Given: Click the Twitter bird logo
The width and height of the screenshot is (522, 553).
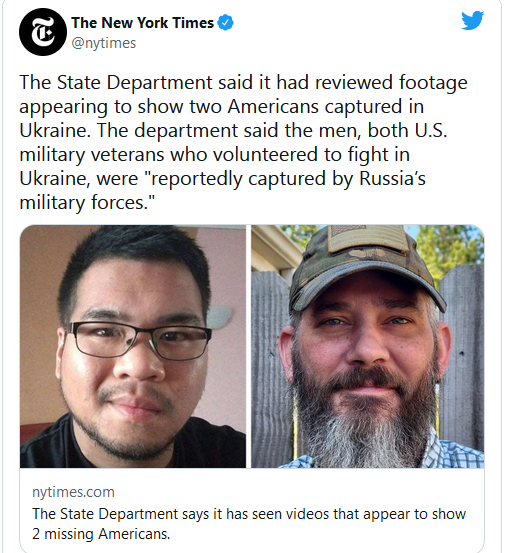Looking at the screenshot, I should tap(472, 20).
